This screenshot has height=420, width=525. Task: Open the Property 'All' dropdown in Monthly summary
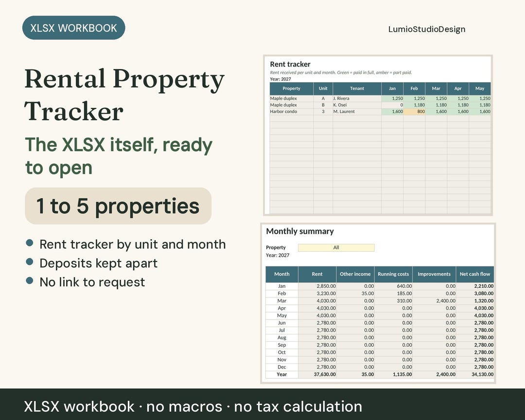pos(336,247)
